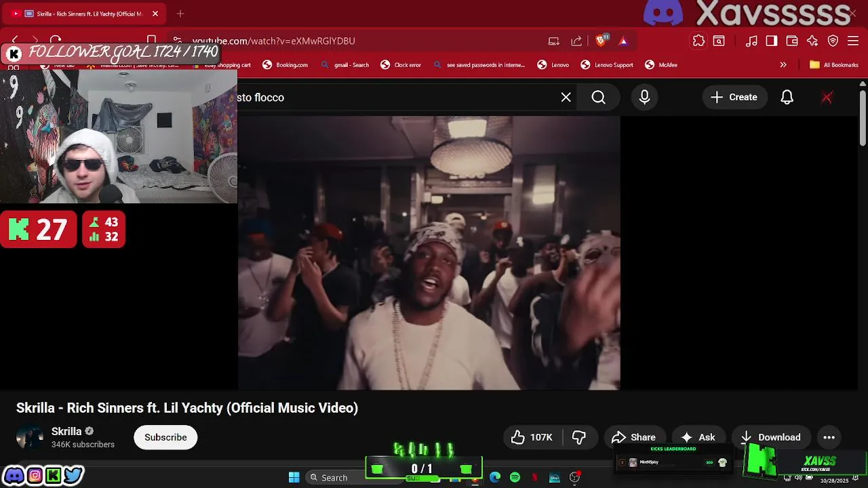
Task: Open the search tabs icon in toolbar
Action: pyautogui.click(x=719, y=41)
